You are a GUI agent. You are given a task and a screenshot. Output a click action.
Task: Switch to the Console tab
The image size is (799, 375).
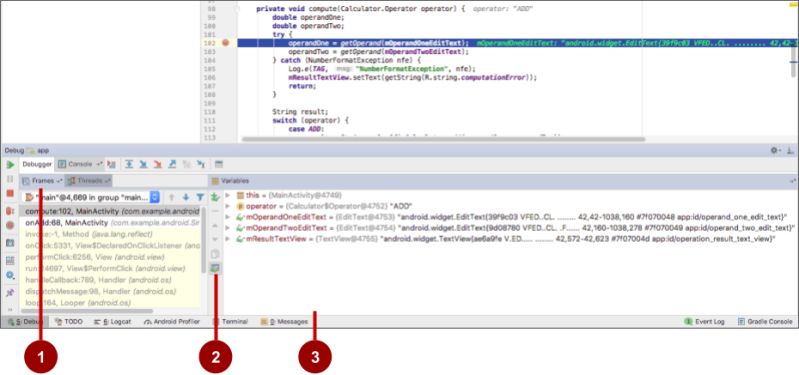pos(80,165)
